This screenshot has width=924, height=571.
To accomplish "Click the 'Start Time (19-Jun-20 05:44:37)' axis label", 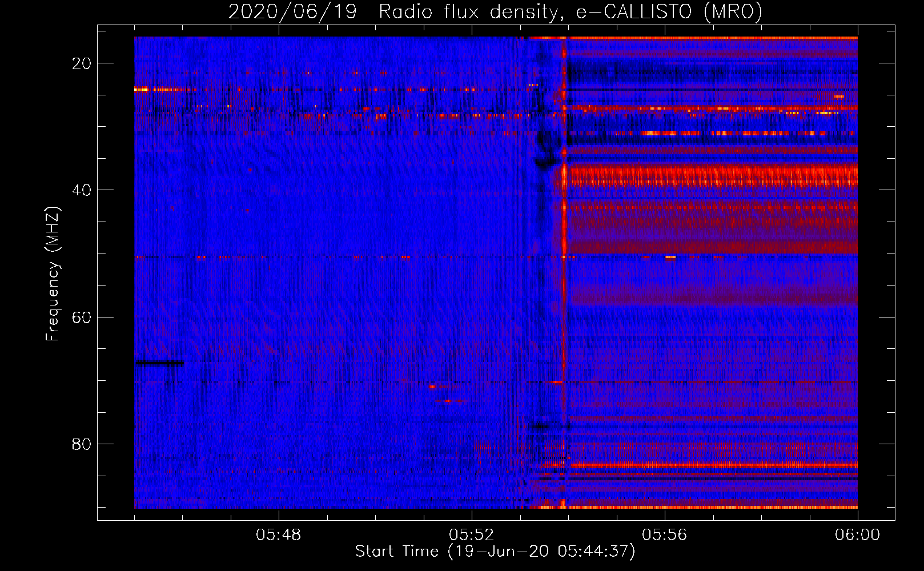I will coord(495,552).
